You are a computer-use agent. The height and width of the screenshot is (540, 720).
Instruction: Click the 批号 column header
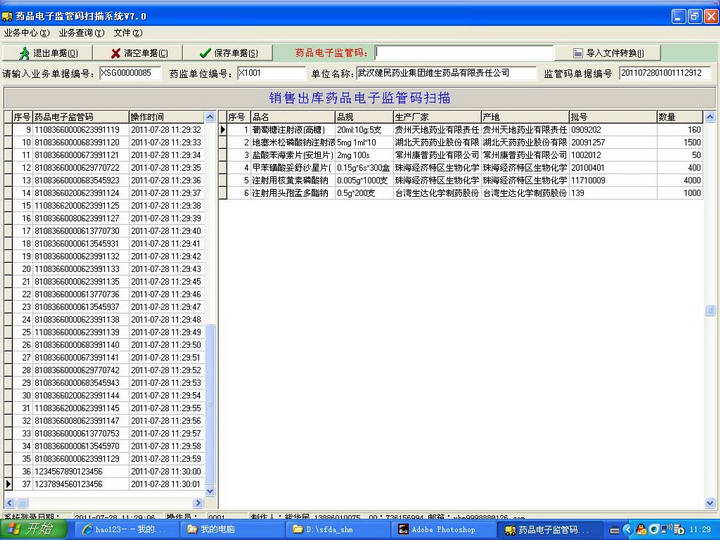613,117
